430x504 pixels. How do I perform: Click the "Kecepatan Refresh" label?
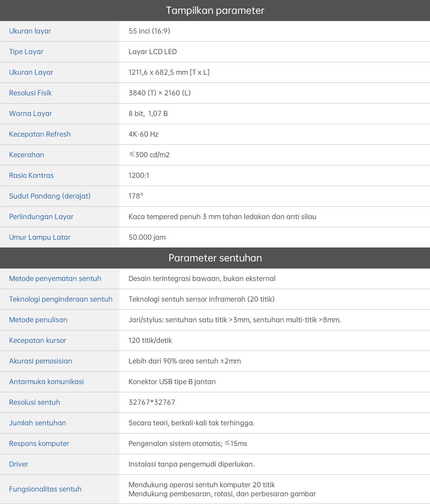[40, 134]
